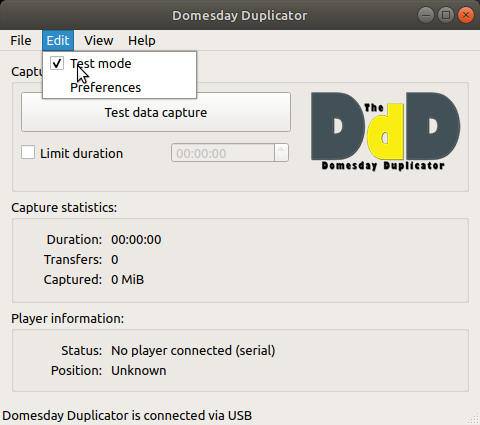Open the View menu
480x425 pixels.
[x=99, y=40]
